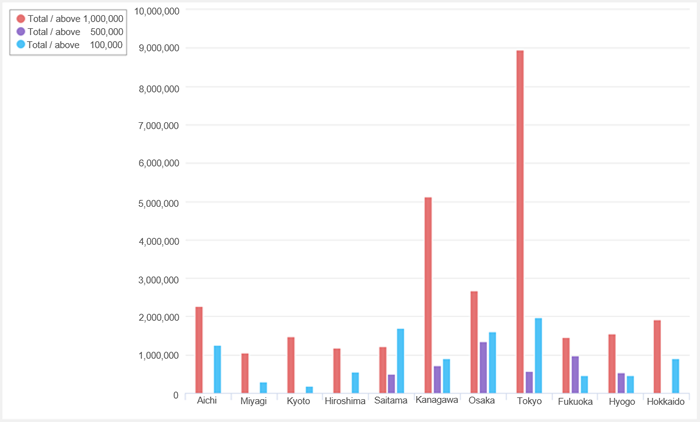The width and height of the screenshot is (700, 422).
Task: Click the Tokyo x-axis label
Action: pos(529,402)
